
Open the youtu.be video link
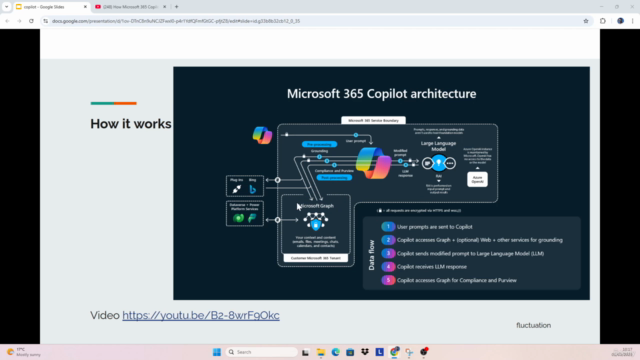pyautogui.click(x=201, y=315)
